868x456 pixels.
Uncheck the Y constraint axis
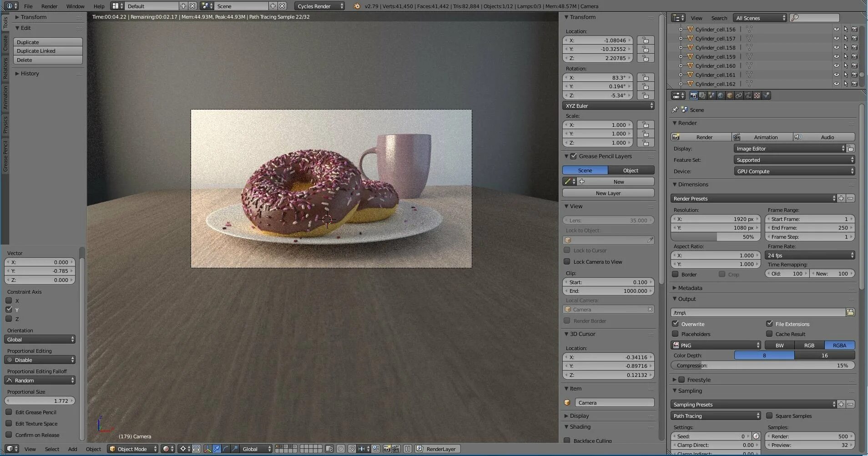pyautogui.click(x=9, y=310)
